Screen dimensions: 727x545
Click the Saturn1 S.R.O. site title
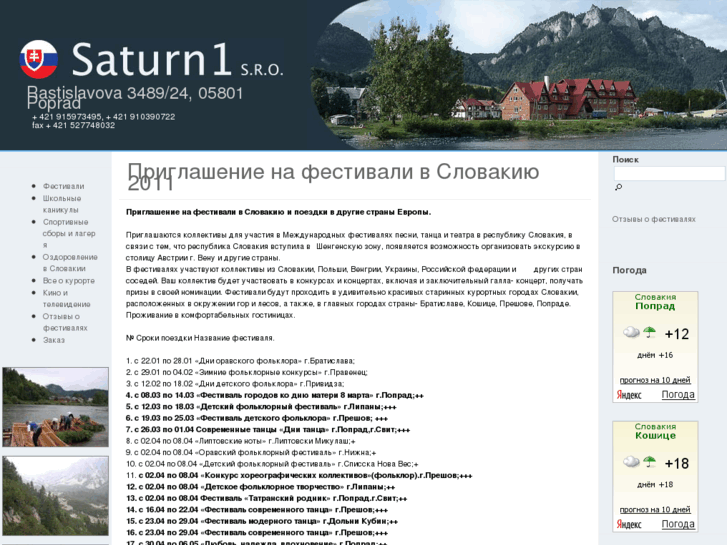coord(178,59)
